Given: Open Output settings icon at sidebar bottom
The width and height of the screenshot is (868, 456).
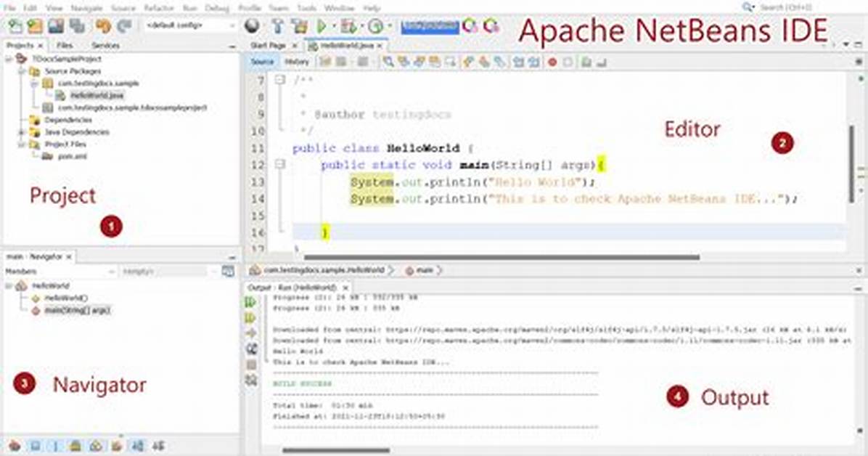Looking at the screenshot, I should (251, 380).
